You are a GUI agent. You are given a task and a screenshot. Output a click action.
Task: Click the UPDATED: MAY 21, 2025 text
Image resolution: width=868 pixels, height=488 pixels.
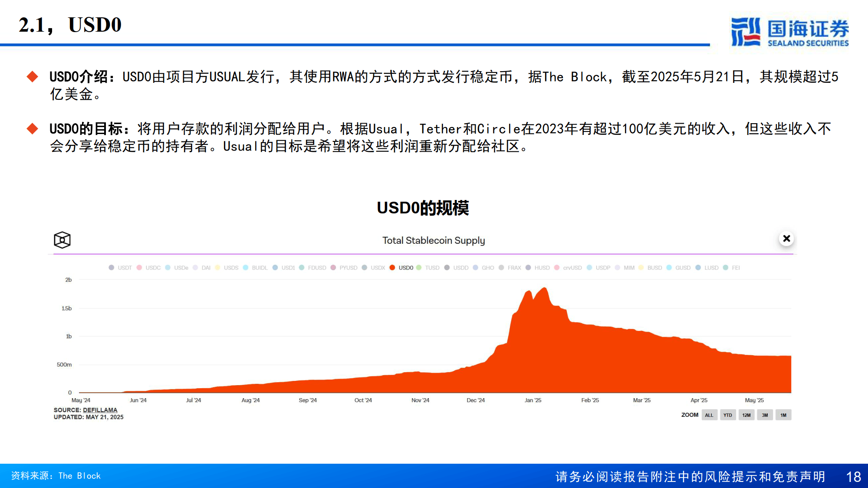pos(89,417)
